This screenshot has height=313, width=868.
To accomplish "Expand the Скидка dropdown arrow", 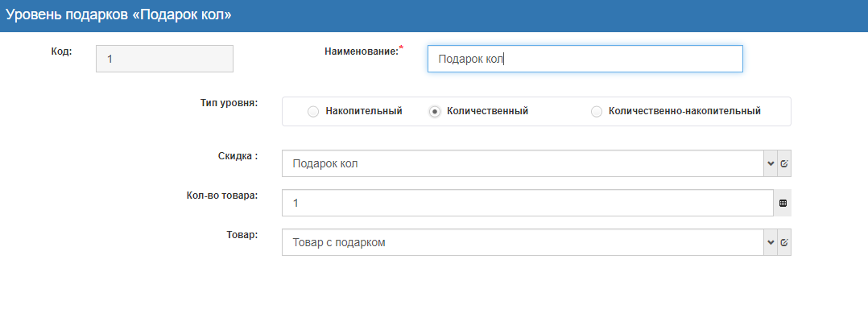I will [x=771, y=163].
